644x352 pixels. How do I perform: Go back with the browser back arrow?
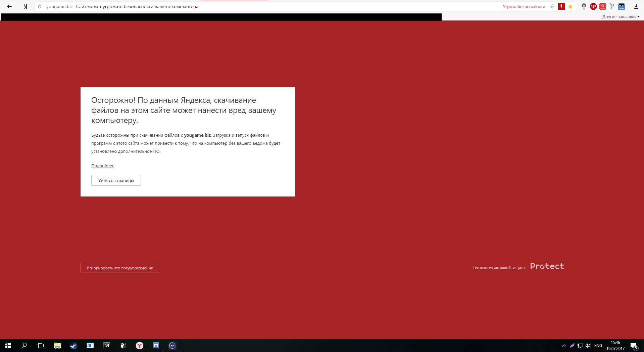tap(9, 6)
